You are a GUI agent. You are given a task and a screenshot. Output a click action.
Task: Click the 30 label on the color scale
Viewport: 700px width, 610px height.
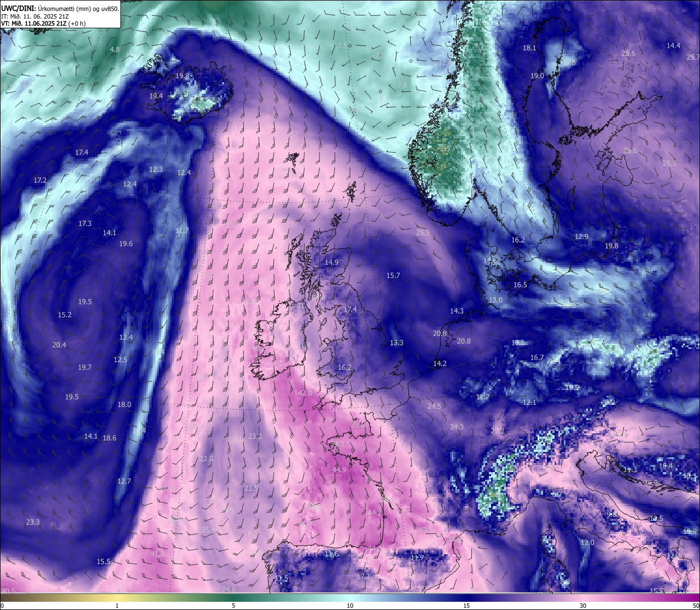pyautogui.click(x=583, y=606)
